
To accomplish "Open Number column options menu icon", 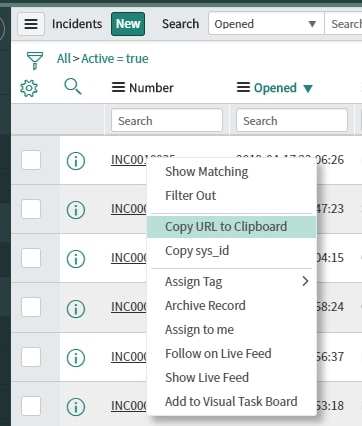I will tap(118, 87).
